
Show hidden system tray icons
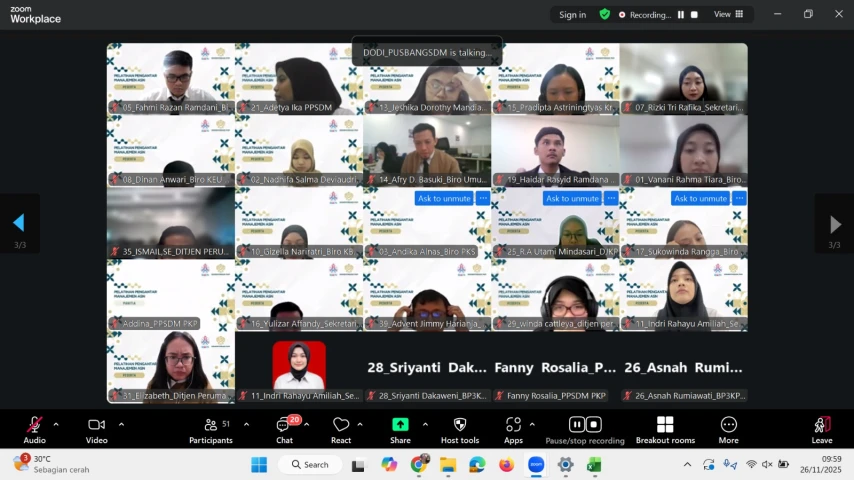(687, 465)
